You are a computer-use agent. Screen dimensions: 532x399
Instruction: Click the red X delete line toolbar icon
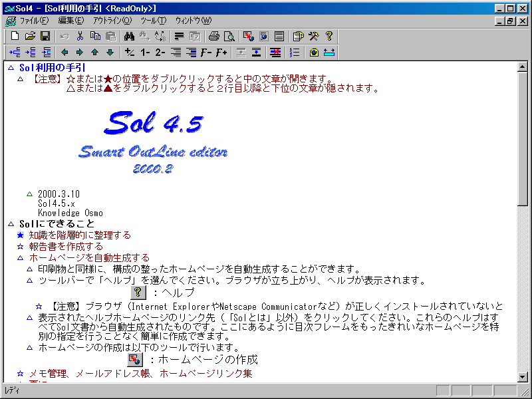pyautogui.click(x=275, y=53)
